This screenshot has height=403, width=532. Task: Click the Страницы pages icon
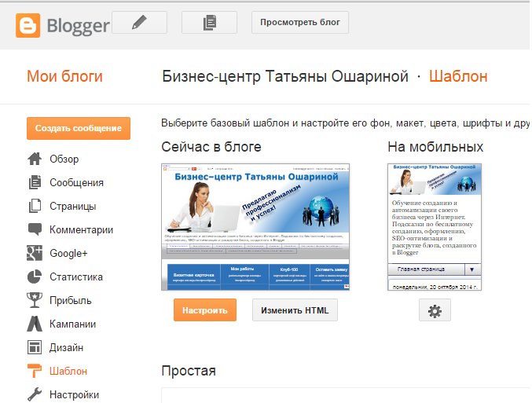pos(35,206)
